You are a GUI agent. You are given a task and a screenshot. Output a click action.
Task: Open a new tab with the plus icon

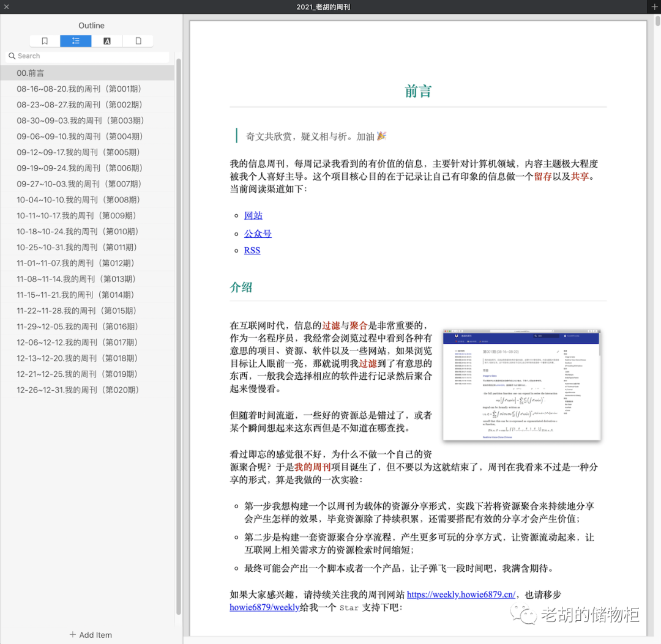pos(654,7)
